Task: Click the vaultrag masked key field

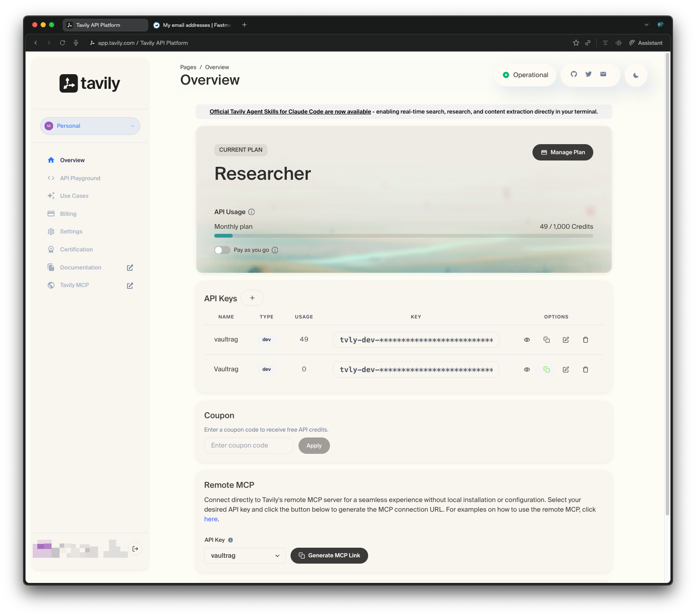Action: point(416,340)
